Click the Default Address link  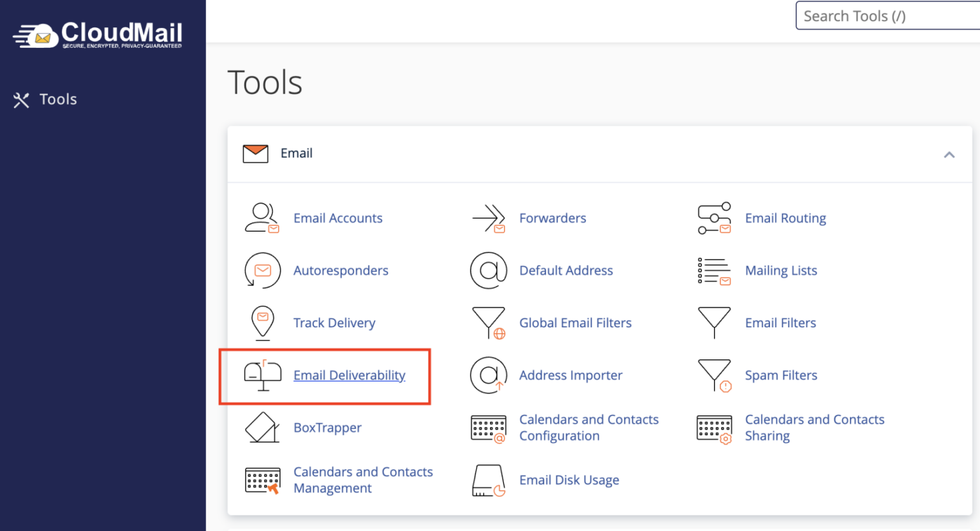[565, 271]
